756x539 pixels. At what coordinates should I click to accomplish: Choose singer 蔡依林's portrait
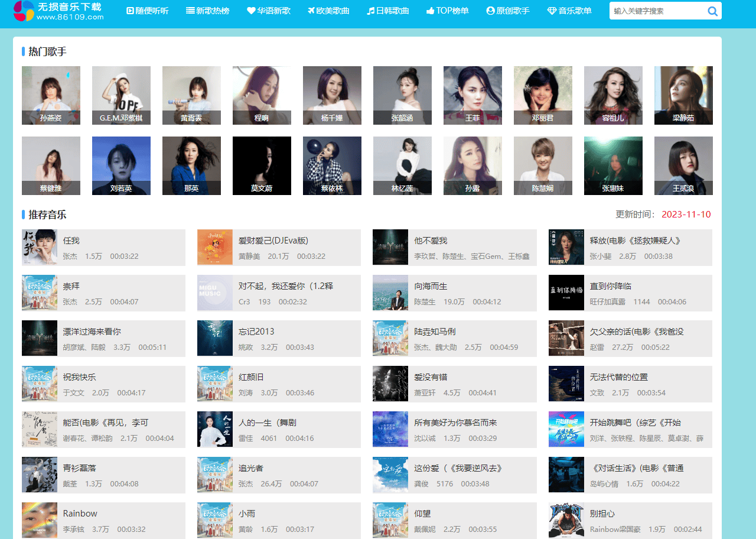pos(332,165)
